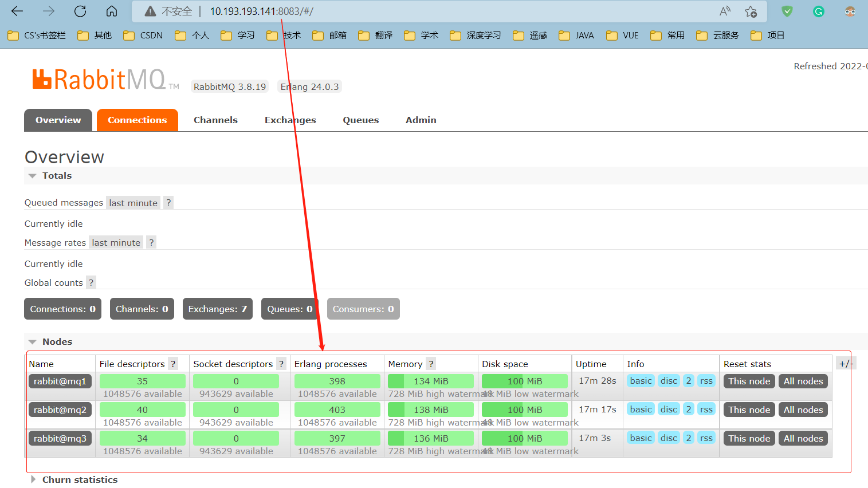Open Memory column help question mark
The height and width of the screenshot is (488, 868).
point(431,364)
